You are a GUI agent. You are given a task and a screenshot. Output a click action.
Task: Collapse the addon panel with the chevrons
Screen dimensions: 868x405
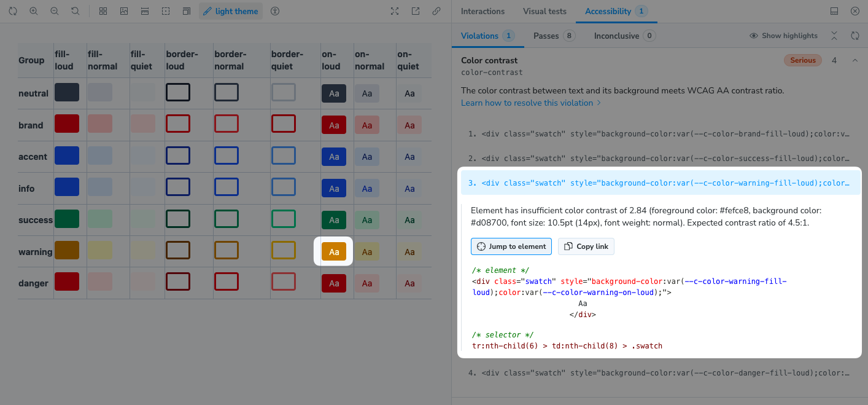[834, 35]
